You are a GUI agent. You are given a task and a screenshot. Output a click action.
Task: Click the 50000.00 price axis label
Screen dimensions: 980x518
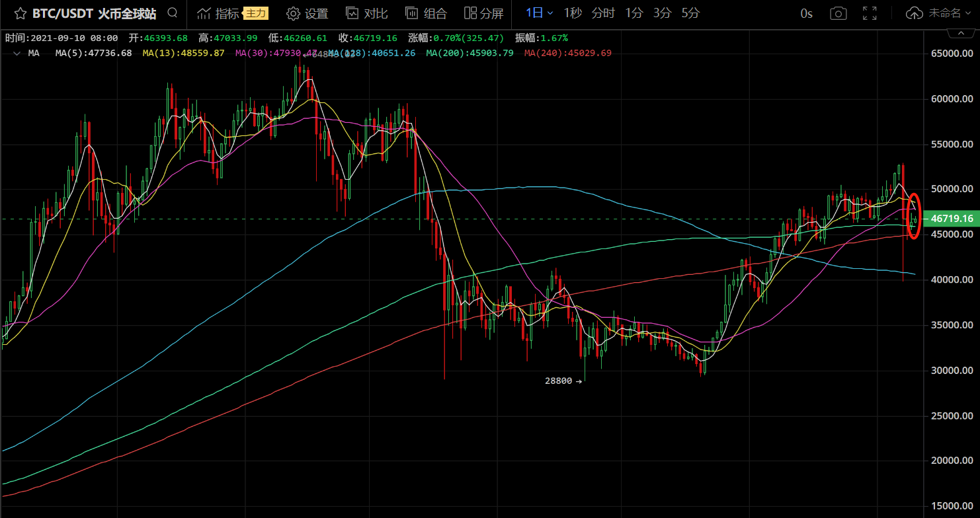[x=952, y=189]
